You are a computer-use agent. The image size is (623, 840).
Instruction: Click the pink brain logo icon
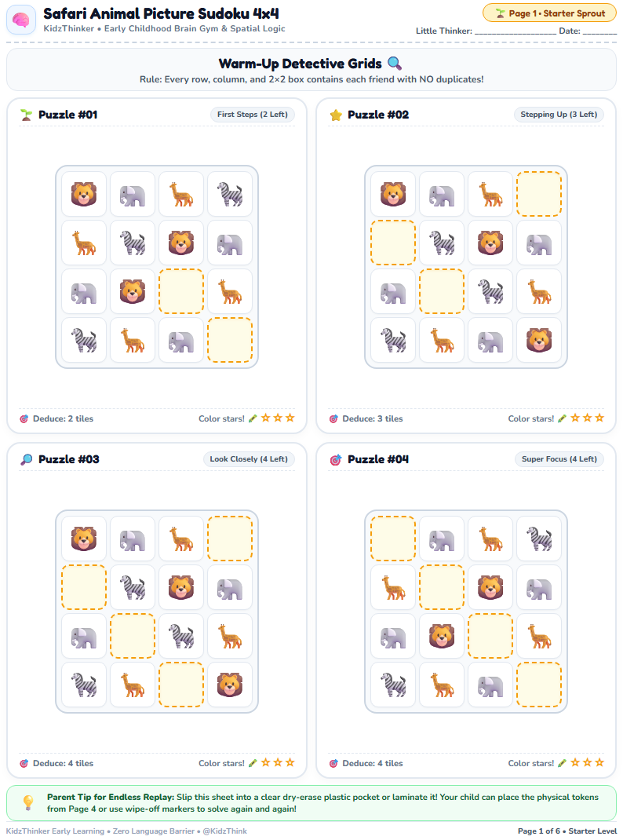[x=21, y=20]
